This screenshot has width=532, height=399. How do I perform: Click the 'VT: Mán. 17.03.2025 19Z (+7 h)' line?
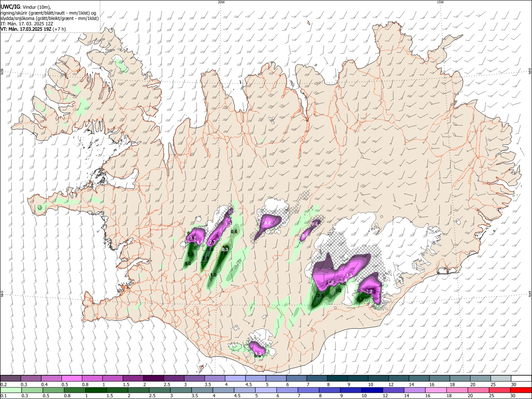(33, 30)
